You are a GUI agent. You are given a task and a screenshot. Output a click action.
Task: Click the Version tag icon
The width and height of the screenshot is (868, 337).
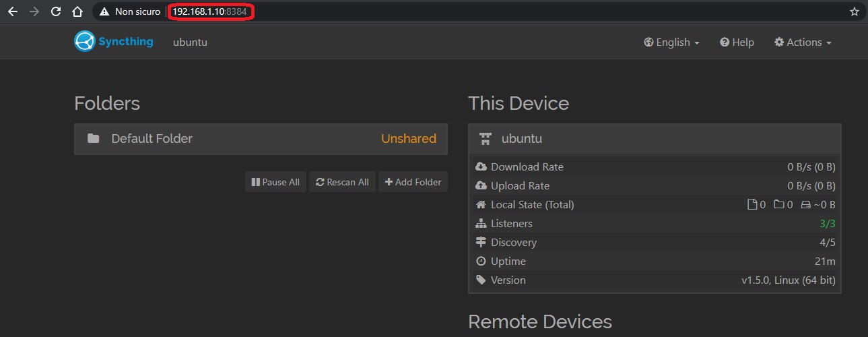[481, 280]
